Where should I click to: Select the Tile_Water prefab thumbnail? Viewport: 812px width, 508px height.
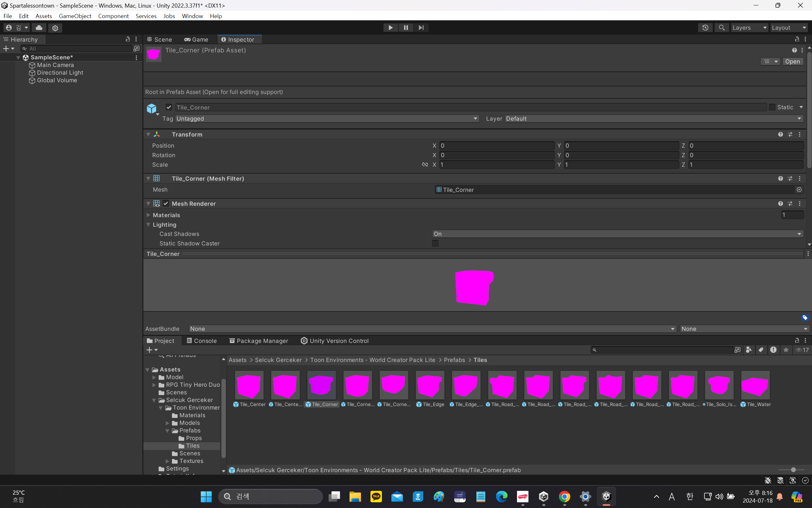click(755, 385)
